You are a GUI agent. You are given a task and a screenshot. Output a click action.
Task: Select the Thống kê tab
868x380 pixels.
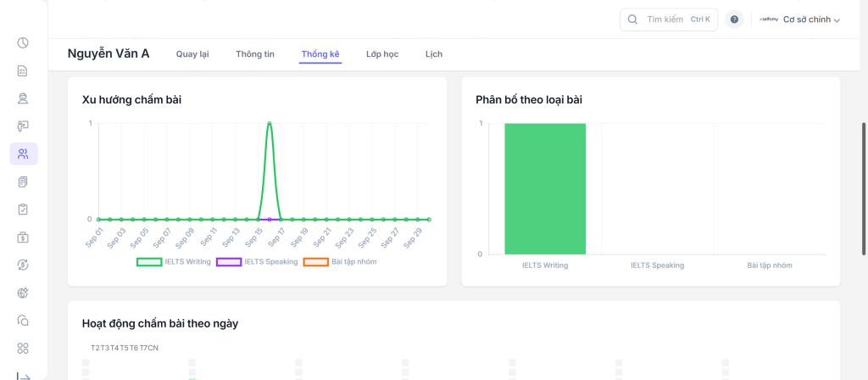click(320, 54)
